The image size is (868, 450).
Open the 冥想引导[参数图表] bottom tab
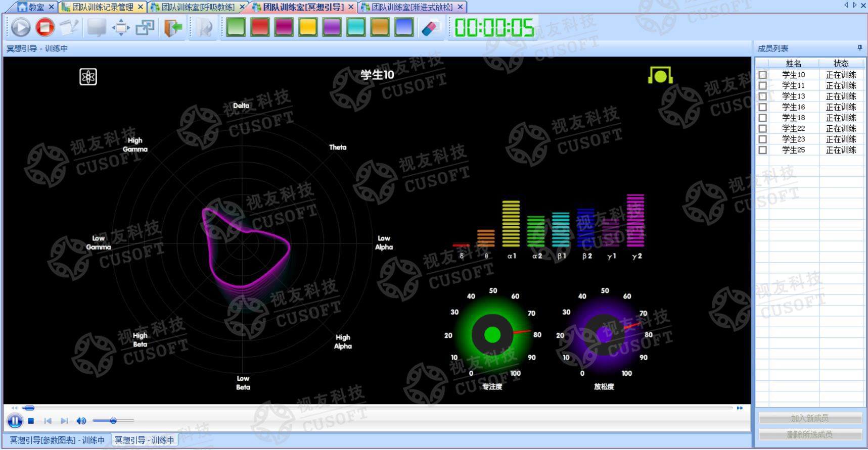pos(57,440)
